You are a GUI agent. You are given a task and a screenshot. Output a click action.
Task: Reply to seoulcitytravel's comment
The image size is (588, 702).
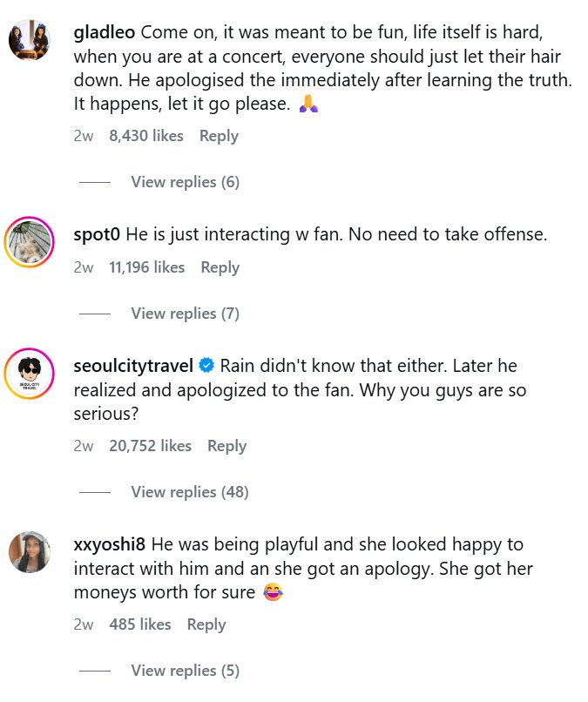[x=226, y=446]
